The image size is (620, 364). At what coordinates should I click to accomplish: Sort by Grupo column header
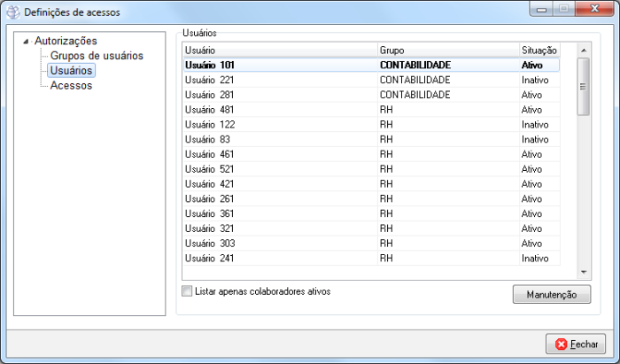click(x=447, y=50)
